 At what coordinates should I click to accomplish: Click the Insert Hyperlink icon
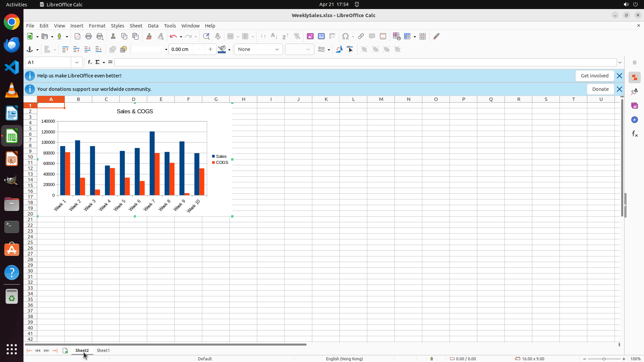click(x=361, y=36)
